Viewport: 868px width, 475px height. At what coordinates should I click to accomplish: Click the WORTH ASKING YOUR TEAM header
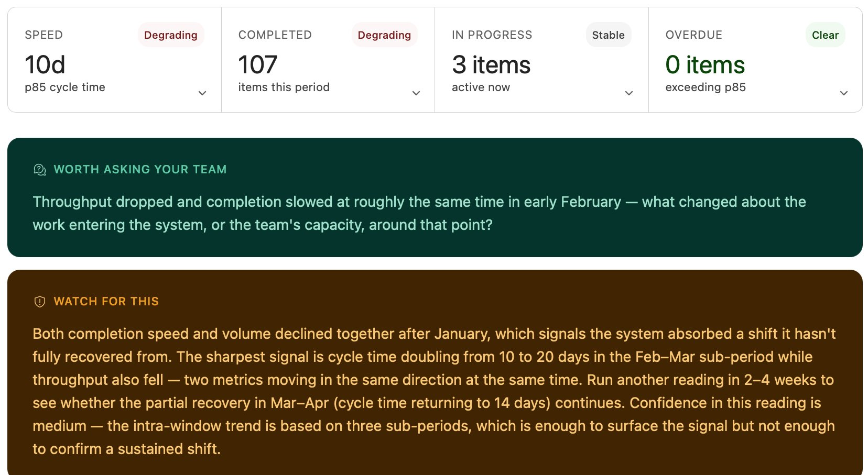(x=139, y=169)
